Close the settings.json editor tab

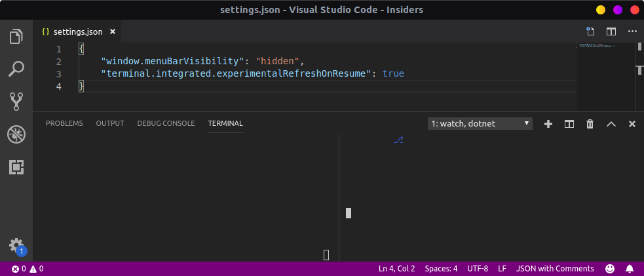tap(113, 31)
